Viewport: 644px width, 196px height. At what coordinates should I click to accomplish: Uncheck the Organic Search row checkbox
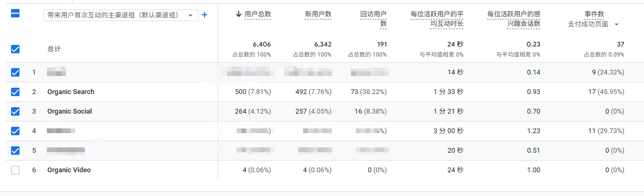tap(15, 92)
